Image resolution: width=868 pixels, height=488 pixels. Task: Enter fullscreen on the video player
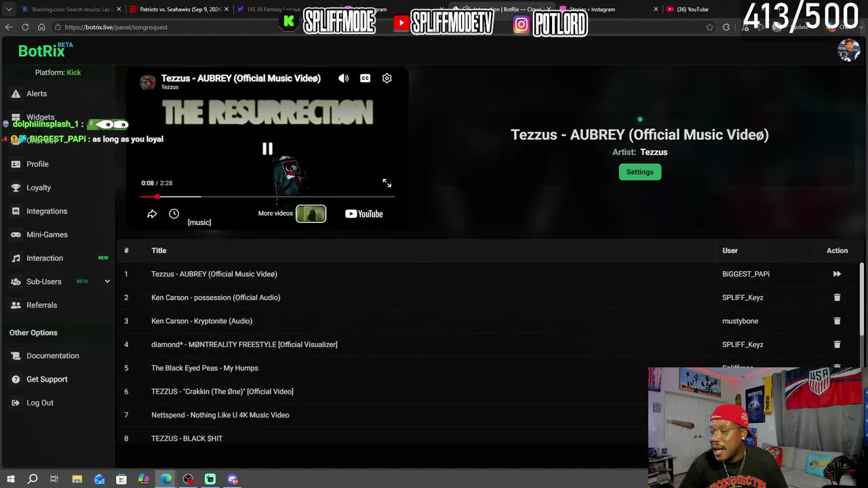[x=387, y=183]
